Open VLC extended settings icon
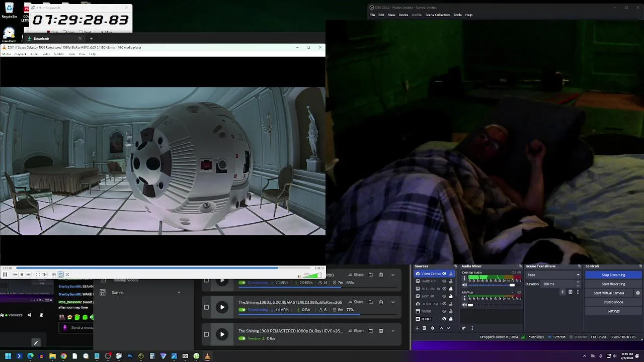The width and height of the screenshot is (644, 362). point(44,275)
